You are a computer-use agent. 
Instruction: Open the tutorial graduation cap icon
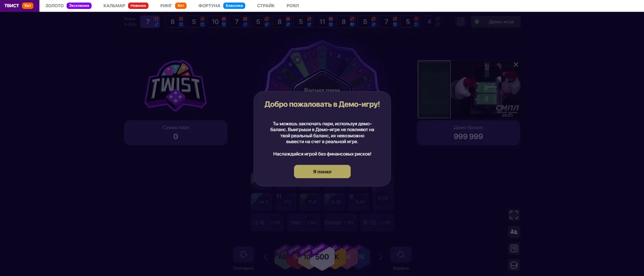tap(514, 265)
